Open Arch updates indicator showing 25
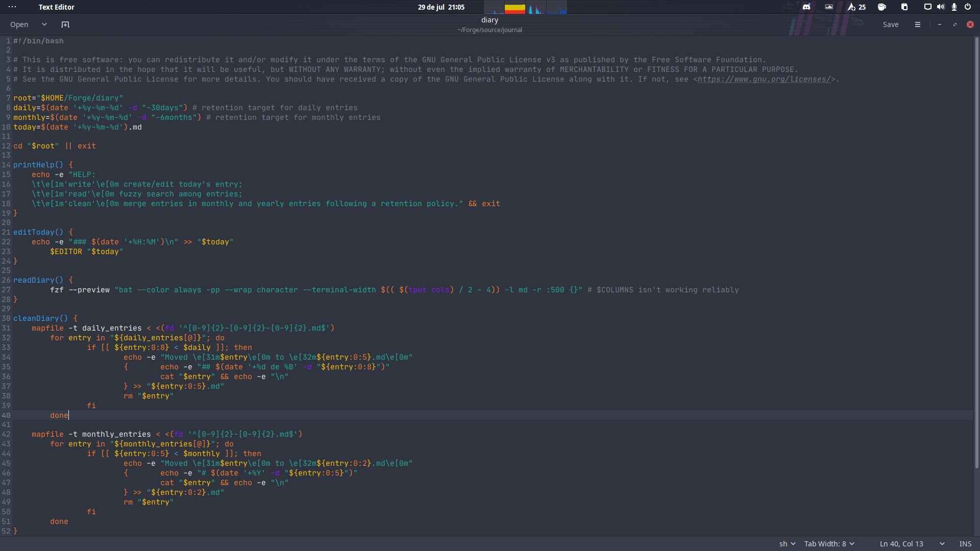The height and width of the screenshot is (551, 980). 856,7
